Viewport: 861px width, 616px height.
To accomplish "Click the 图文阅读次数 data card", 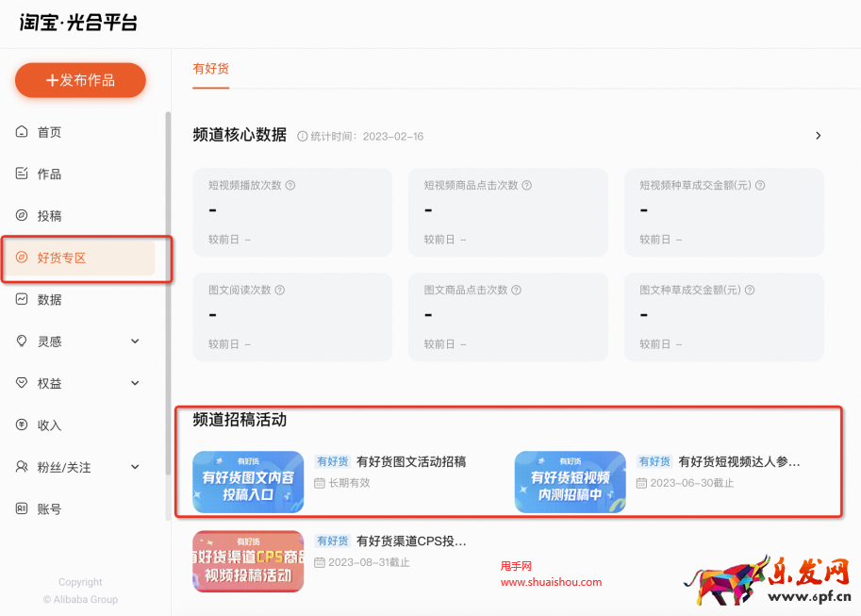I will [292, 317].
